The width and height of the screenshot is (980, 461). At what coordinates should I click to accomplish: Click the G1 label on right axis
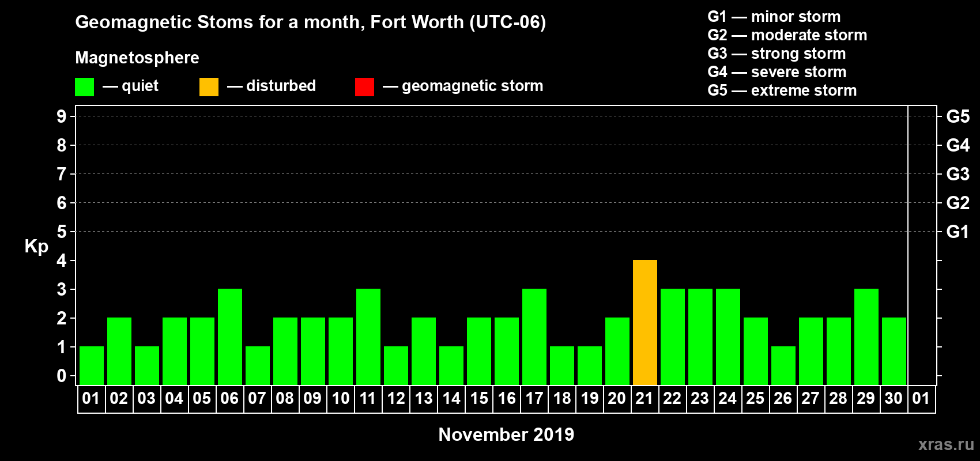(958, 232)
